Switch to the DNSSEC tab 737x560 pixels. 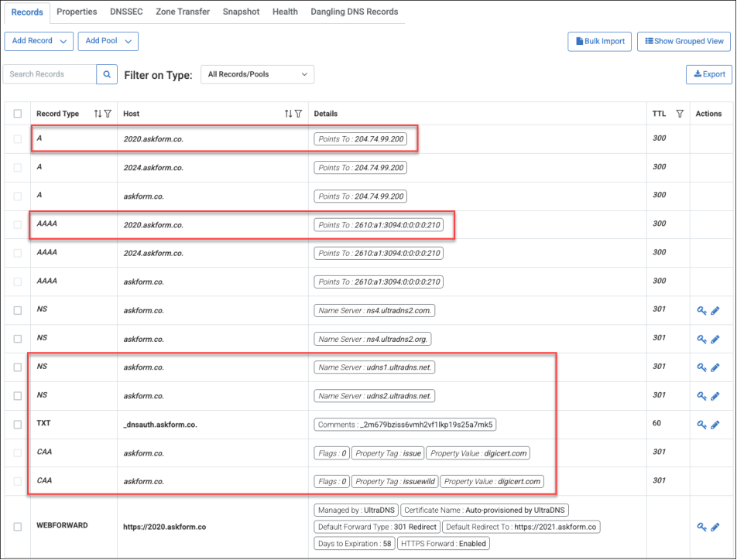(x=125, y=12)
